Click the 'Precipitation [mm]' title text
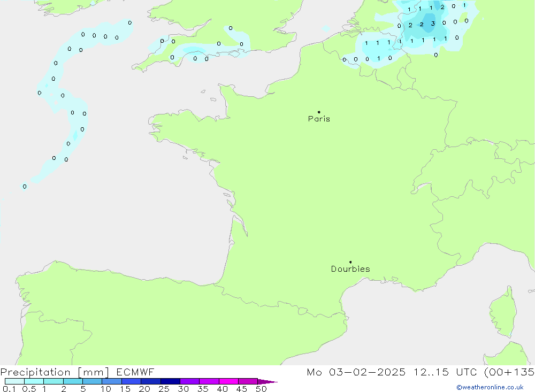 55,372
